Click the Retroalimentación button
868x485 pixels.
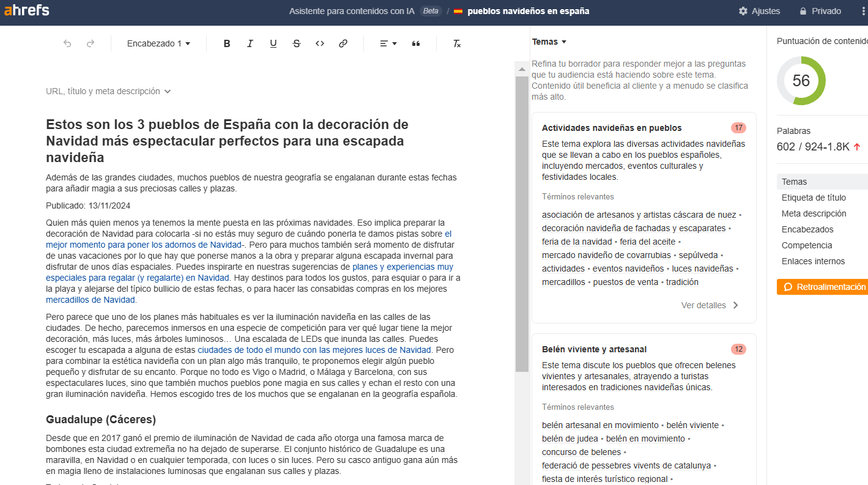point(822,287)
